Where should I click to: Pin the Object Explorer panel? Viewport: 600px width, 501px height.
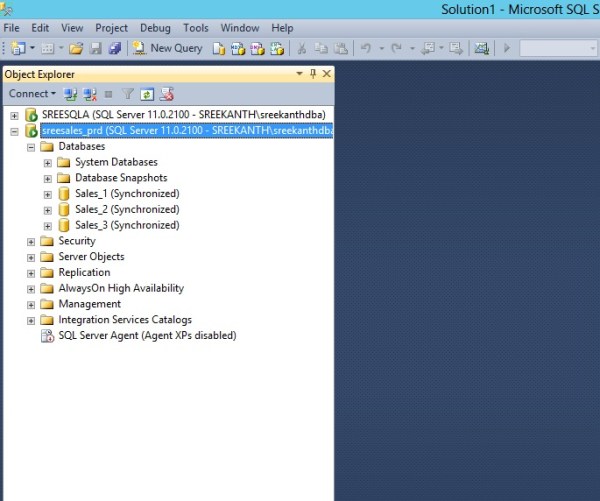tap(312, 74)
